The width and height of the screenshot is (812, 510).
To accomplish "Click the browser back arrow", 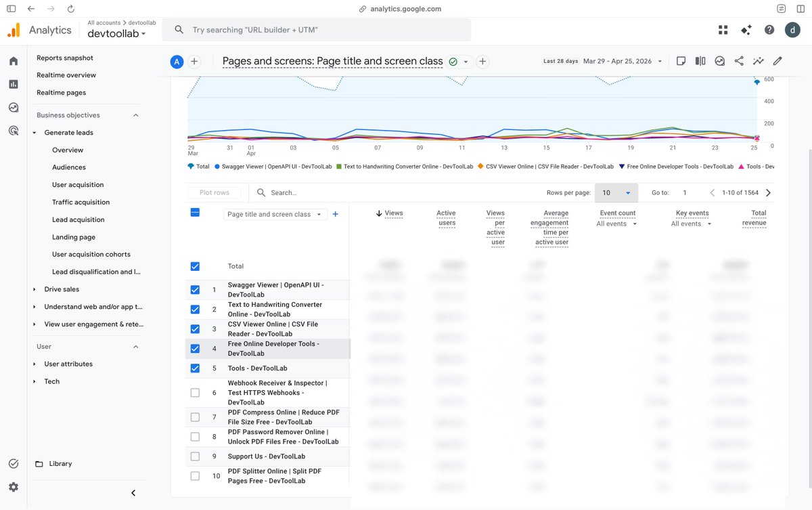I will (31, 9).
